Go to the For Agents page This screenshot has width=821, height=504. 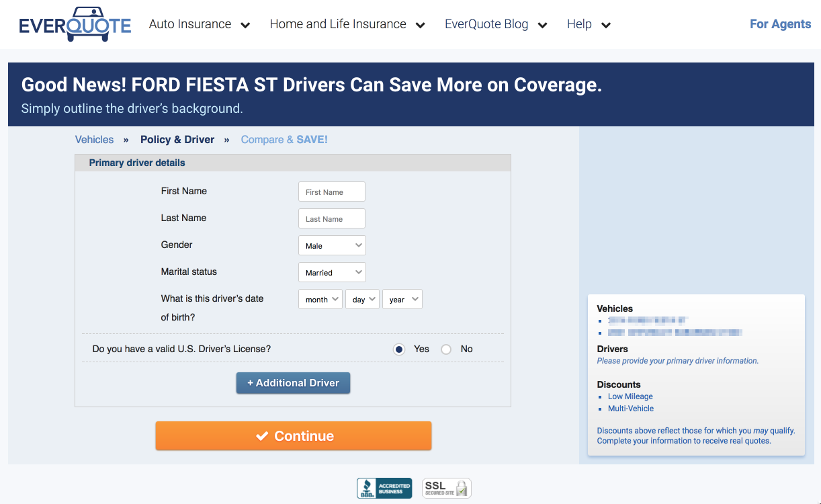781,24
